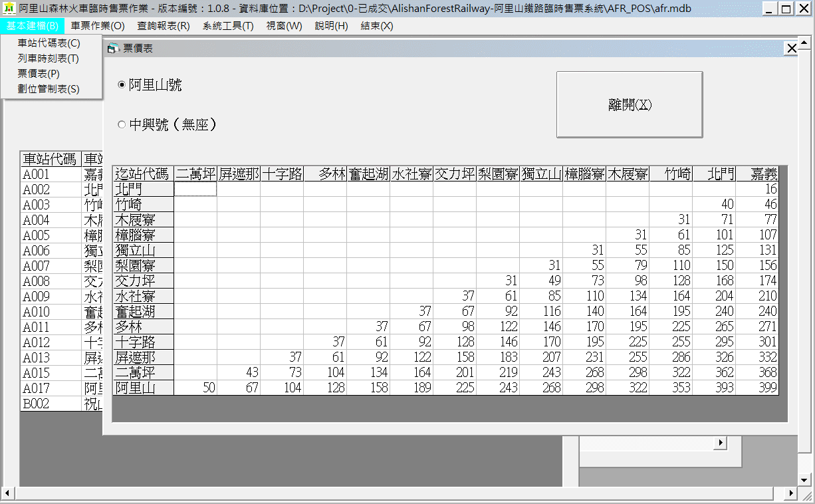Image resolution: width=815 pixels, height=504 pixels.
Task: Close the 票價表 window with its X
Action: pos(791,49)
